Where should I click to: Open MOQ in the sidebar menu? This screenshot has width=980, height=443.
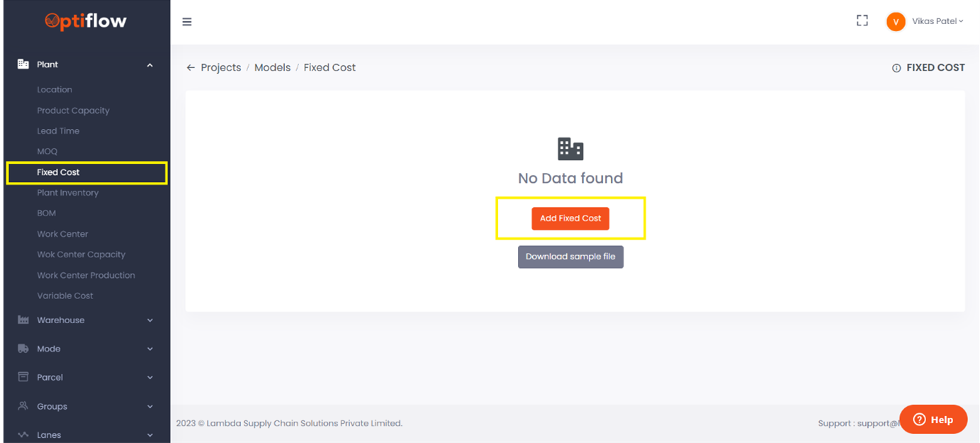coord(47,151)
